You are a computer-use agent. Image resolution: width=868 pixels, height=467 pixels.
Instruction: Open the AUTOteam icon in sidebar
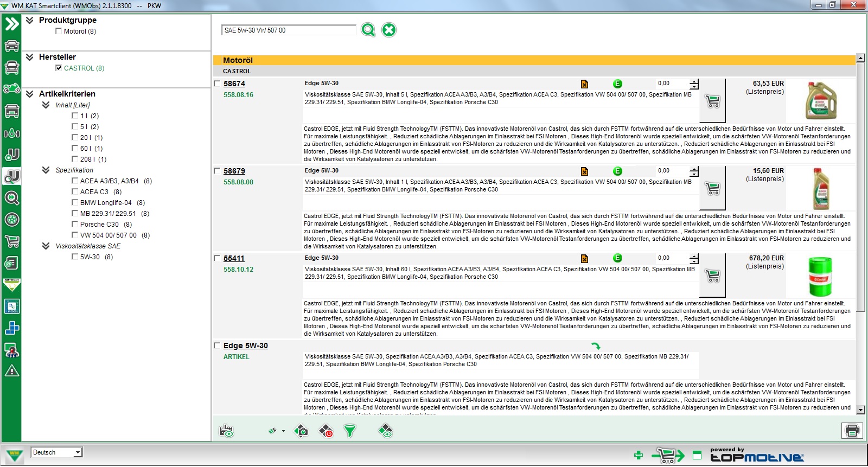[12, 285]
